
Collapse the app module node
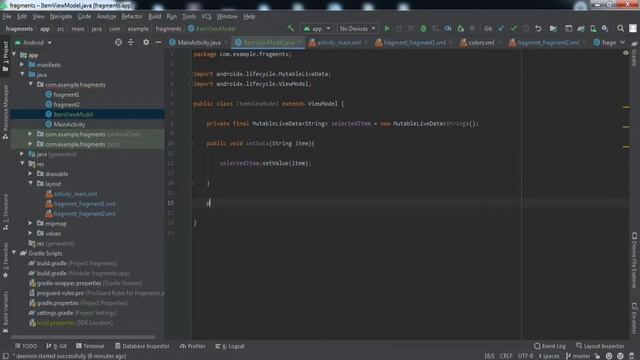tap(14, 55)
